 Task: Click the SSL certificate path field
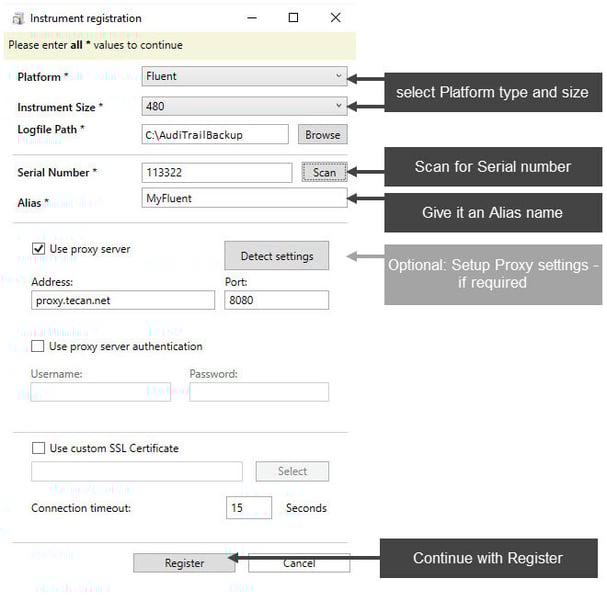click(x=137, y=471)
